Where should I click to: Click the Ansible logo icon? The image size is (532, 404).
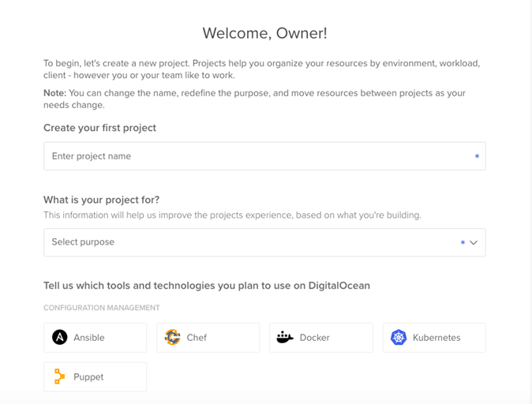(x=60, y=338)
